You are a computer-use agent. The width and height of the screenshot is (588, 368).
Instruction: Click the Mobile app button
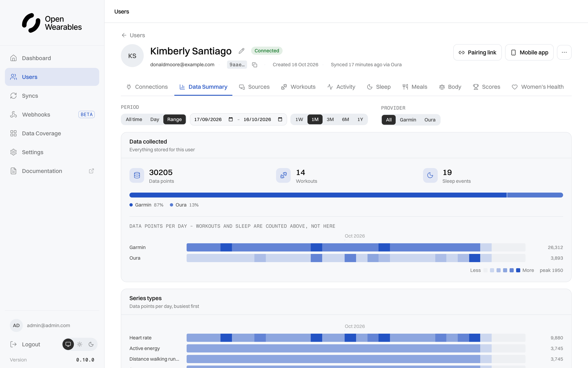[x=529, y=52]
